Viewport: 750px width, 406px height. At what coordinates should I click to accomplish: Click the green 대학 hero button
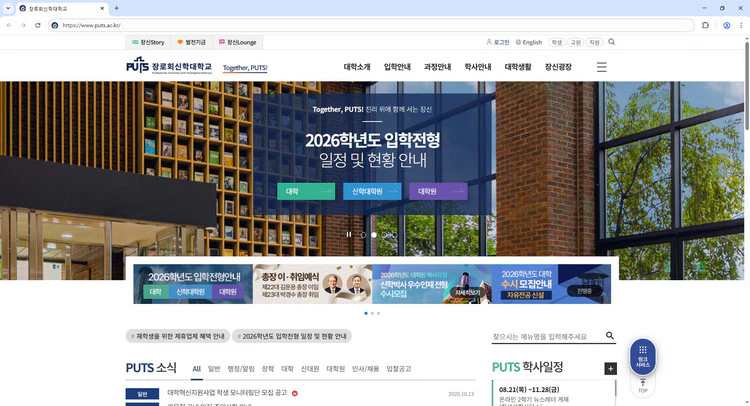pos(306,191)
